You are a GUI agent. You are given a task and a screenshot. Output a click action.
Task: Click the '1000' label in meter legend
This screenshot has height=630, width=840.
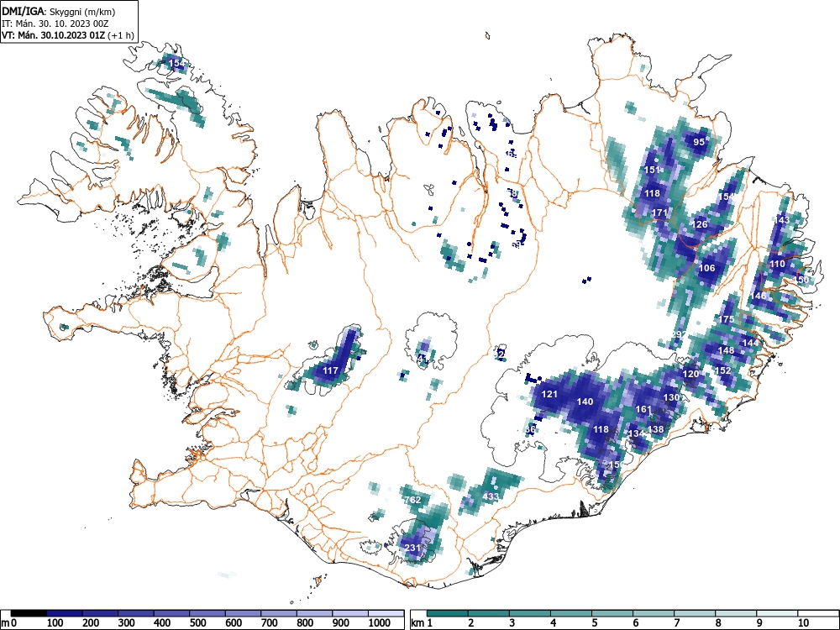(379, 623)
